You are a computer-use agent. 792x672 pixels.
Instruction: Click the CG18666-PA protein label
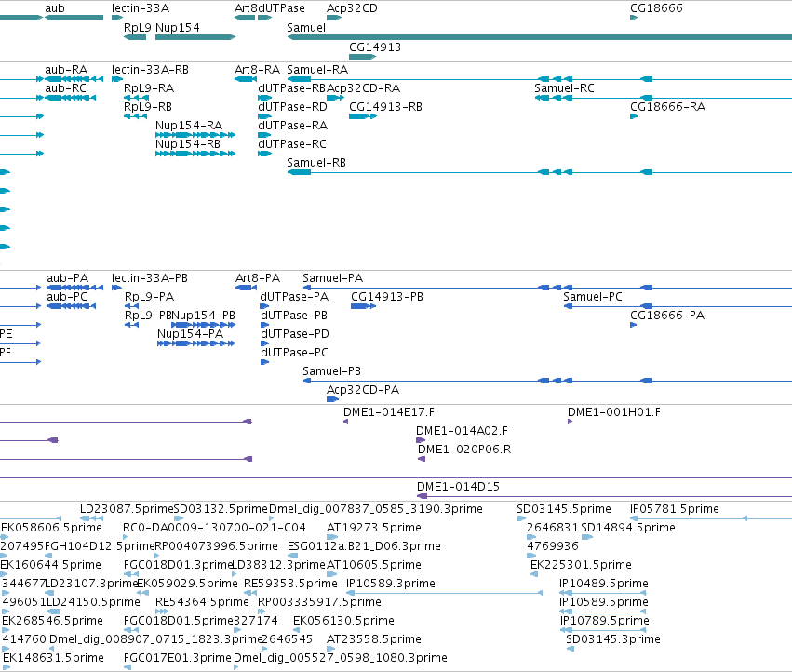[x=666, y=316]
